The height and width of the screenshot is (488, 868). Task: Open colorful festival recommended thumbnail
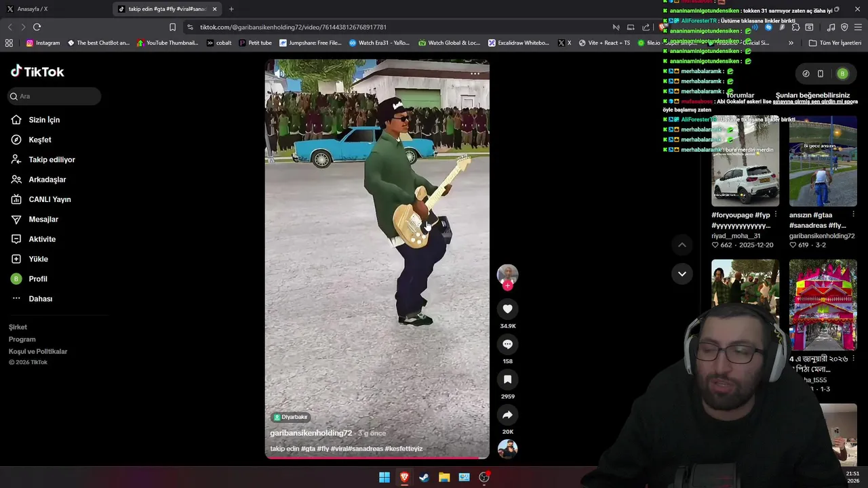[x=823, y=304]
